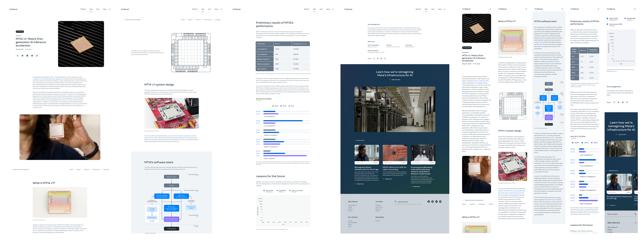This screenshot has width=644, height=243.
Task: Click Meta AI logo on acknowledgments page header
Action: 348,9
